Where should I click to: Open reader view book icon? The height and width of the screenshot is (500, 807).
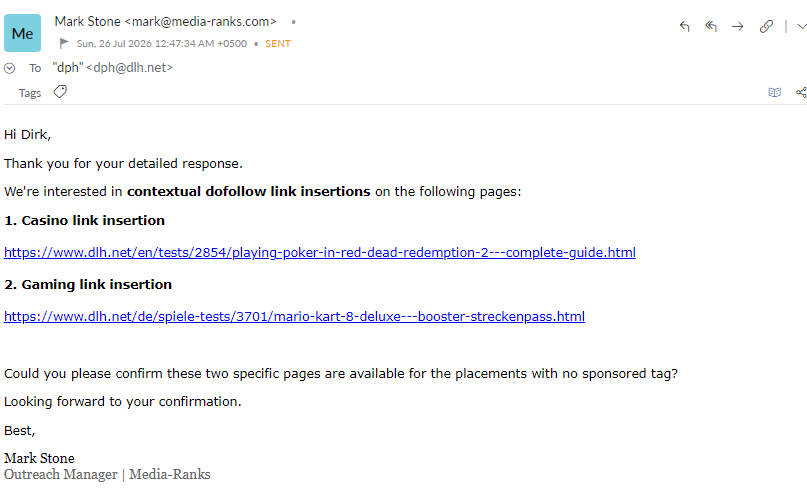[x=774, y=92]
